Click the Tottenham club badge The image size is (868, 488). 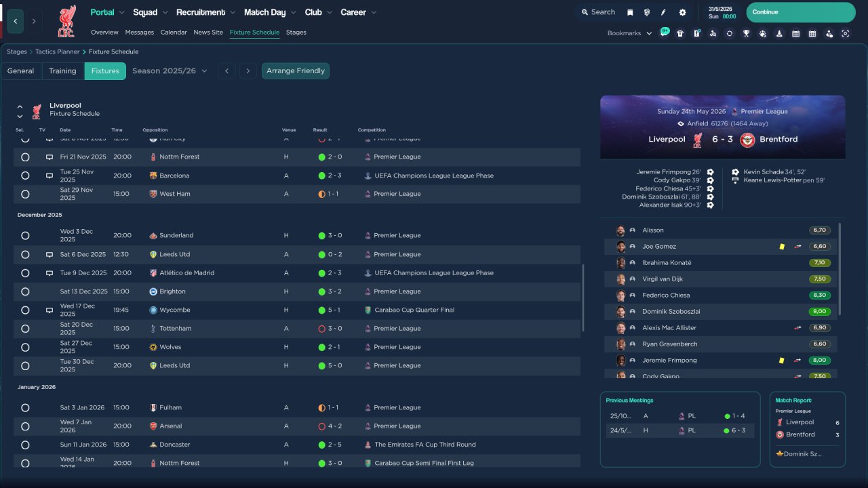(153, 329)
